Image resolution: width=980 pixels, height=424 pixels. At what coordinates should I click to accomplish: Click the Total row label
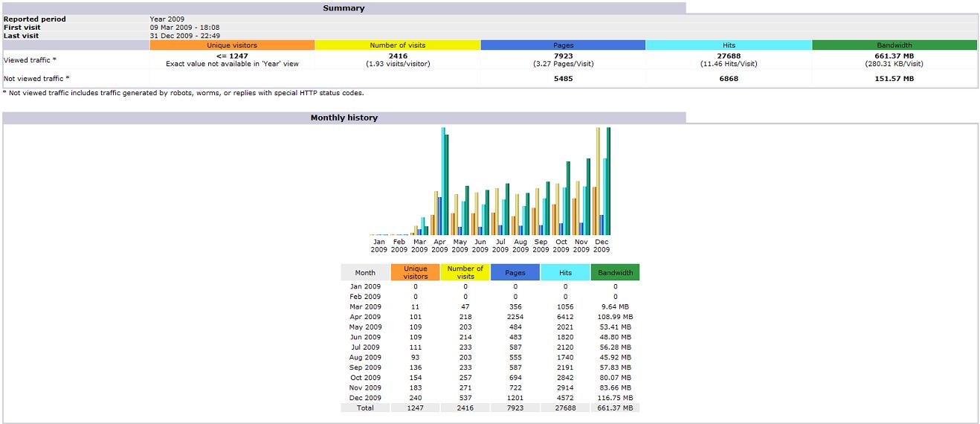(365, 408)
